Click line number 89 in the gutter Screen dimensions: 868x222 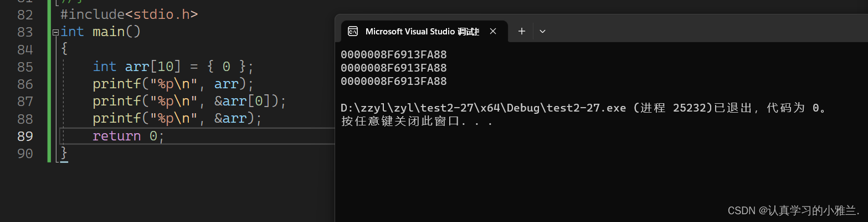(x=25, y=136)
